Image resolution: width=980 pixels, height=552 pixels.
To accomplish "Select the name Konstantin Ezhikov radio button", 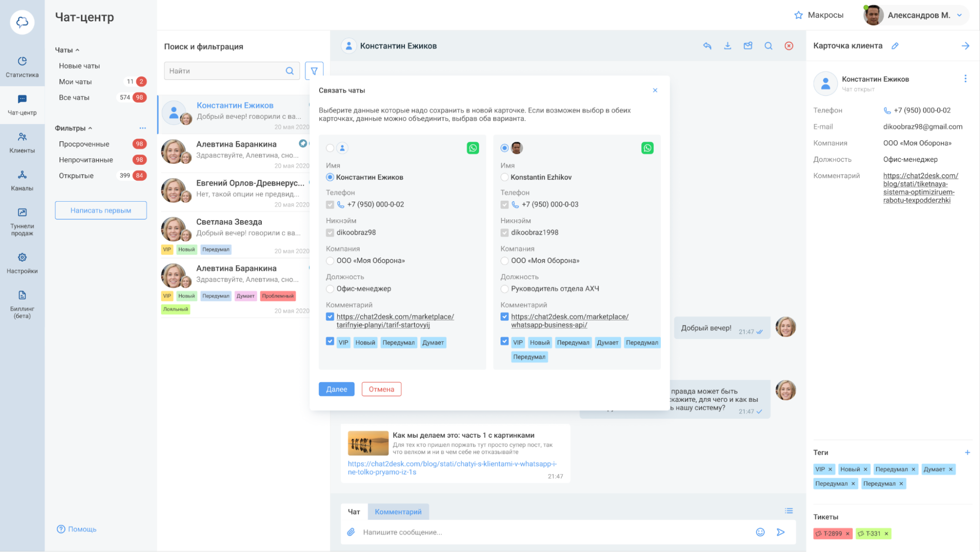I will pyautogui.click(x=504, y=177).
